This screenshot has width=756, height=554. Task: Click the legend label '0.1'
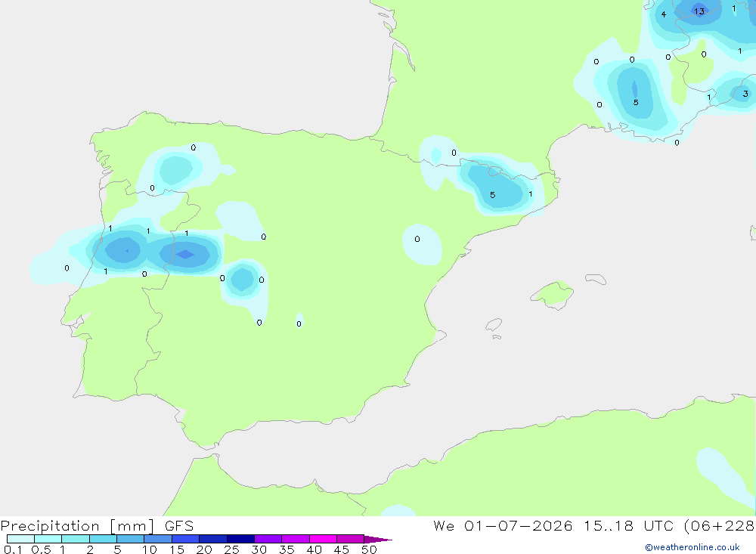(13, 549)
